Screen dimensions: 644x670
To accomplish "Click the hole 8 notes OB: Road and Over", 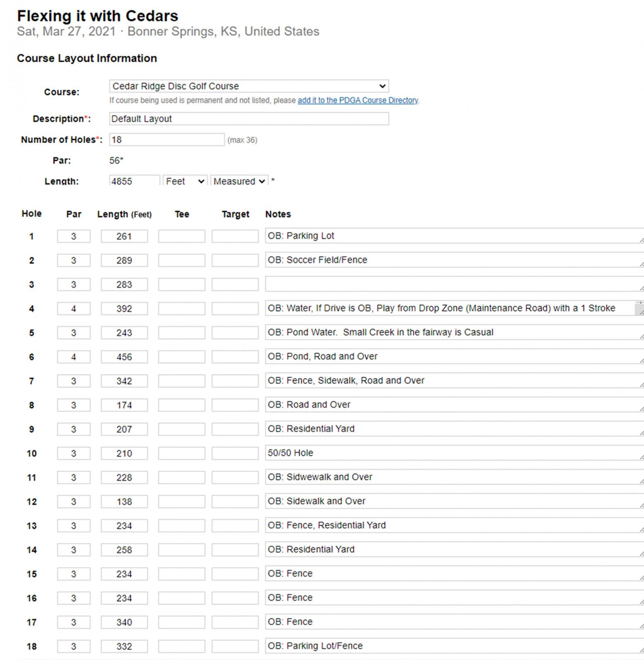I will click(x=454, y=404).
